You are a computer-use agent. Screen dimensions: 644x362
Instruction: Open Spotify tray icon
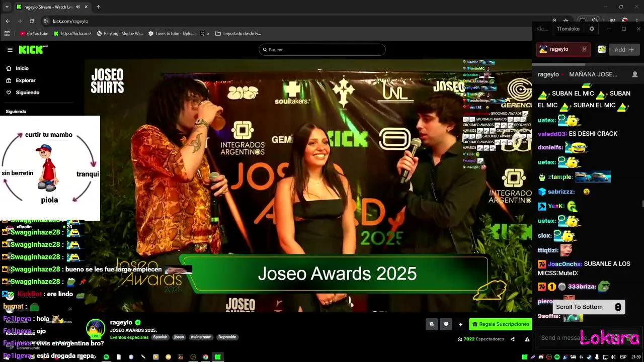(x=557, y=357)
